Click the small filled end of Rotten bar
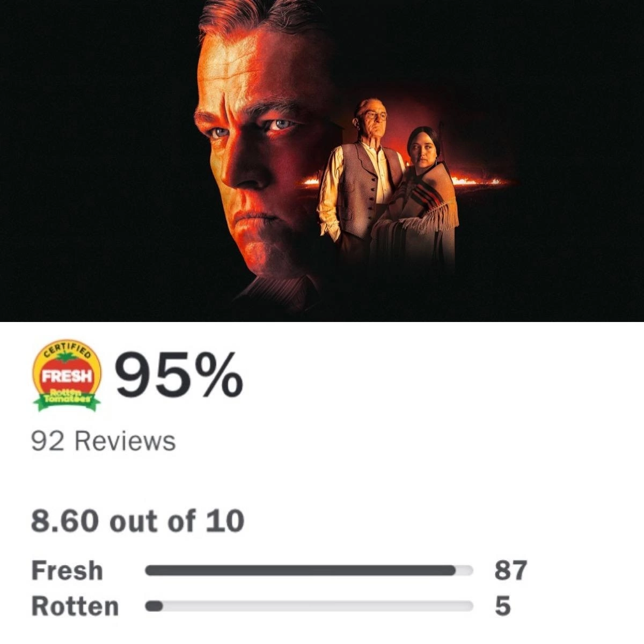This screenshot has width=644, height=644. click(x=154, y=606)
